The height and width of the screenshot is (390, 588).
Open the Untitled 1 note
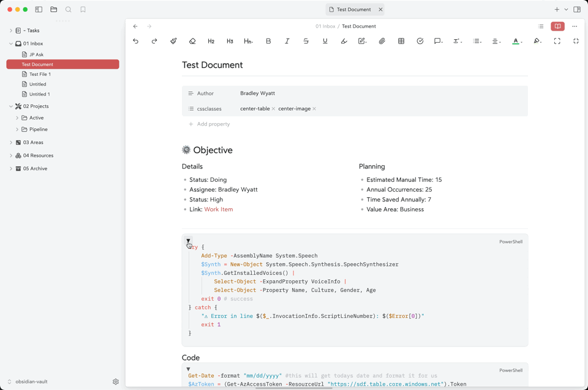[39, 94]
